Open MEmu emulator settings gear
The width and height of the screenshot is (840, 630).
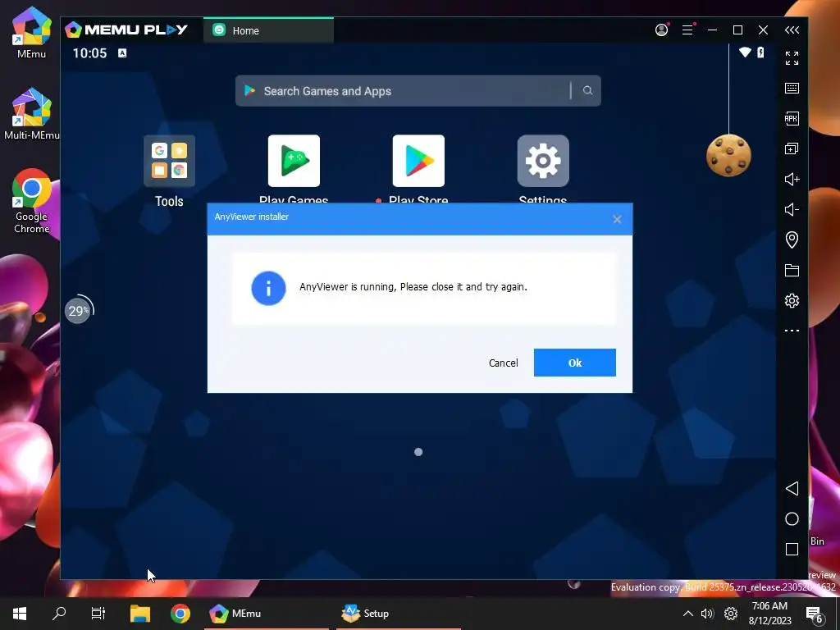(792, 300)
